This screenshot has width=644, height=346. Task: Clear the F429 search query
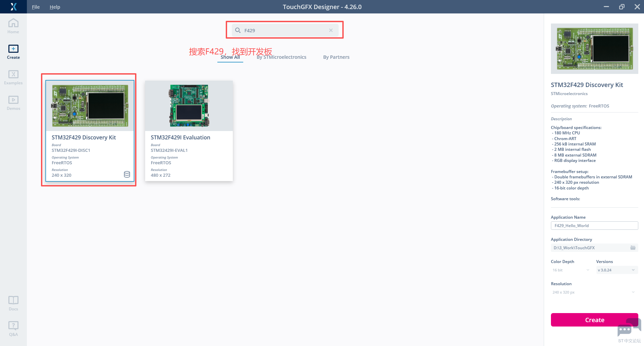coord(331,30)
